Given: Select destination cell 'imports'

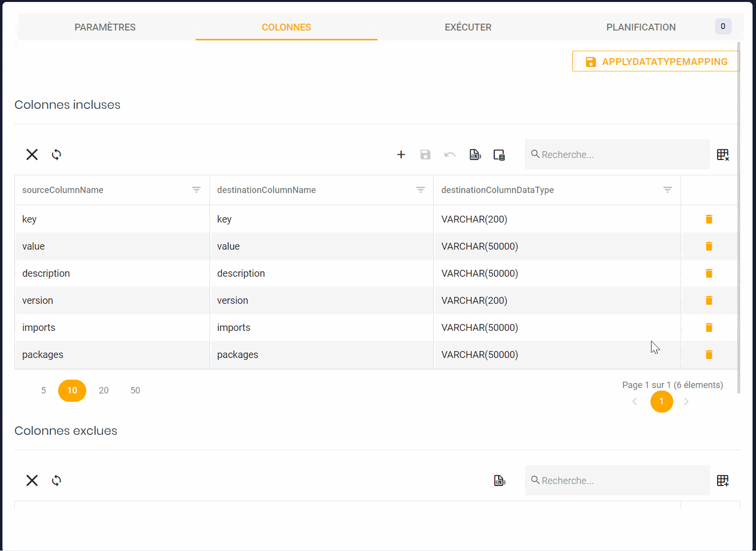Looking at the screenshot, I should click(321, 327).
